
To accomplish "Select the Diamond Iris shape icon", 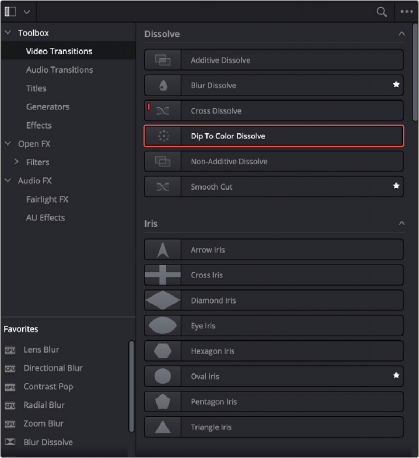I will click(x=163, y=300).
